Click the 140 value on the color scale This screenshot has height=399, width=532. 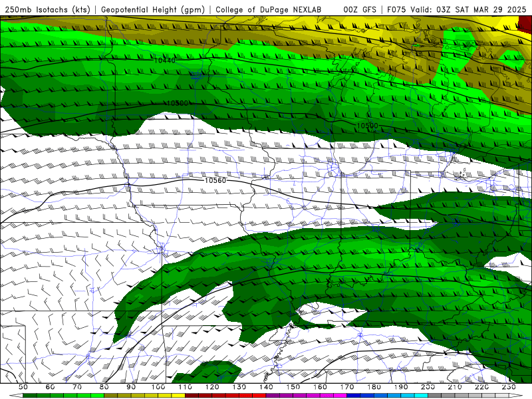pyautogui.click(x=266, y=387)
